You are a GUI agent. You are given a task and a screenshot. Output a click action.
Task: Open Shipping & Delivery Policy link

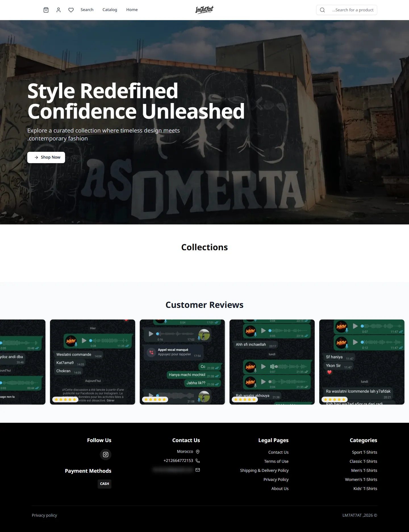click(264, 470)
